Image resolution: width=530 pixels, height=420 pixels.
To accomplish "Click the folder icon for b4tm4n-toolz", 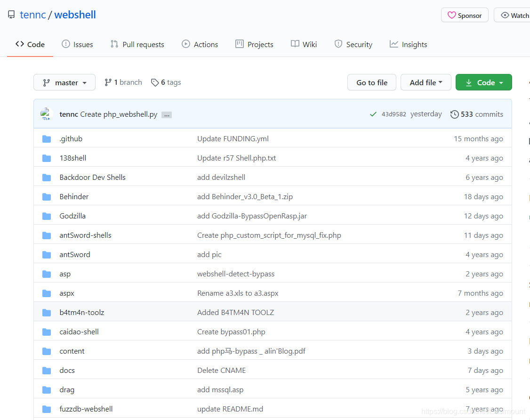I will 47,313.
